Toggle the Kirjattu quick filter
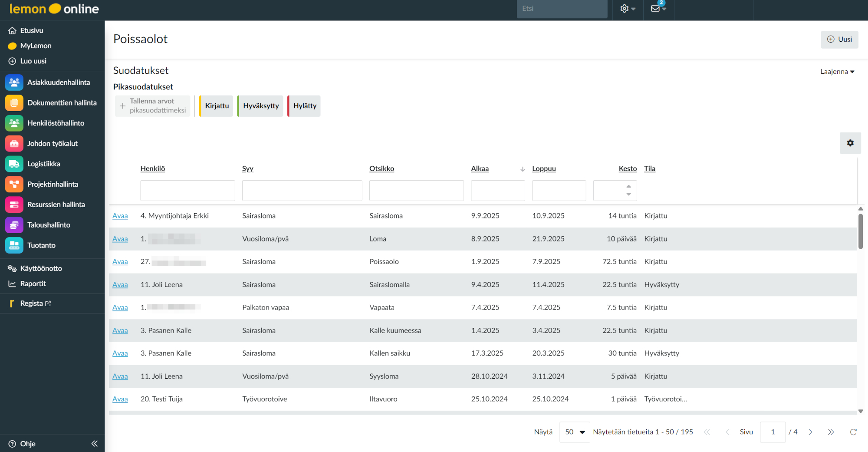Screen dimensions: 868x452 tap(217, 106)
